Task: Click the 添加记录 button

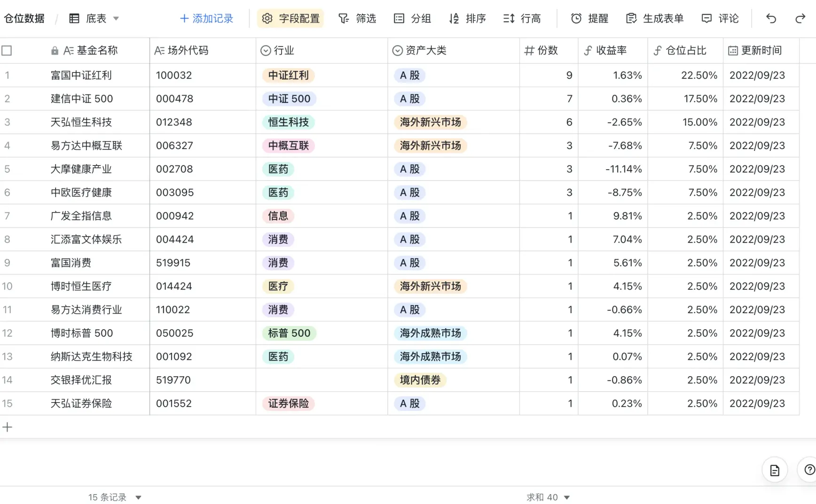Action: point(206,18)
